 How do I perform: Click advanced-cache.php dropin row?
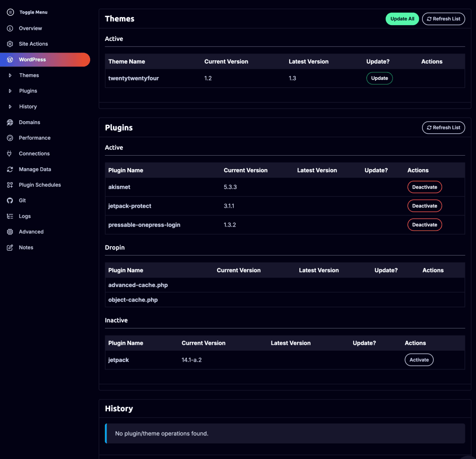pyautogui.click(x=285, y=285)
